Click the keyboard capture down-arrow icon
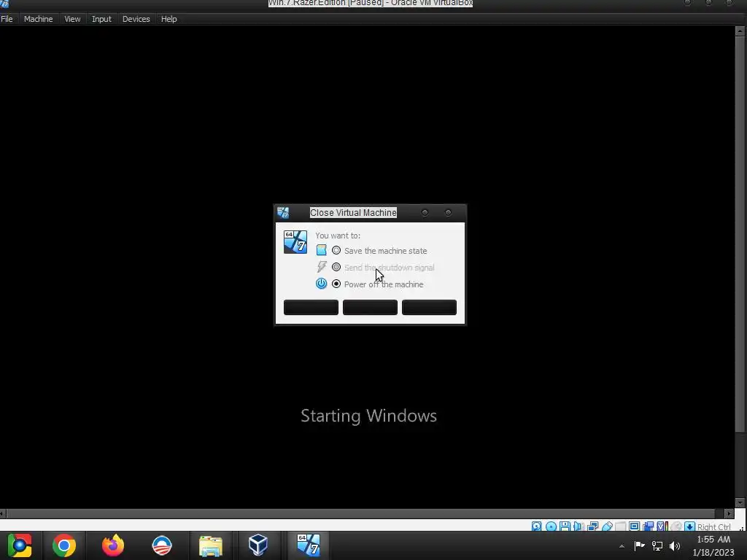The height and width of the screenshot is (560, 747). (x=690, y=526)
